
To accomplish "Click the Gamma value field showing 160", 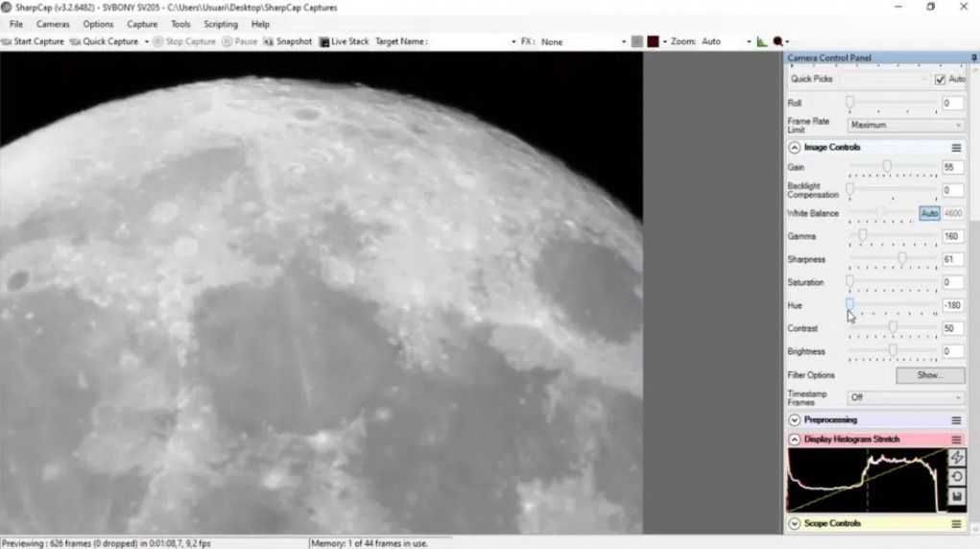I will [952, 236].
